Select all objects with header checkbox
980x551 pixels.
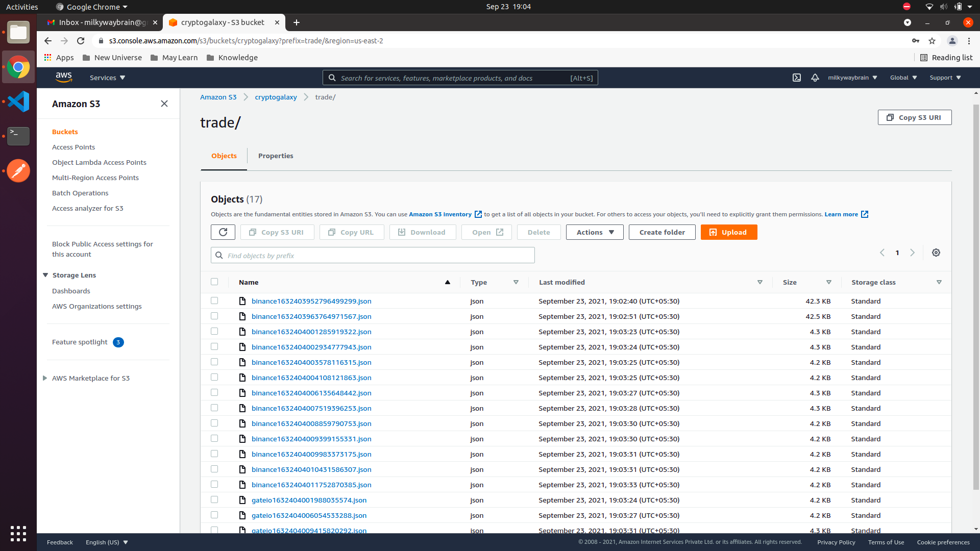(x=214, y=282)
